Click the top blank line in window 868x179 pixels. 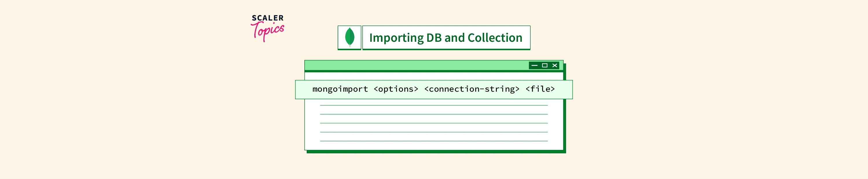point(434,105)
